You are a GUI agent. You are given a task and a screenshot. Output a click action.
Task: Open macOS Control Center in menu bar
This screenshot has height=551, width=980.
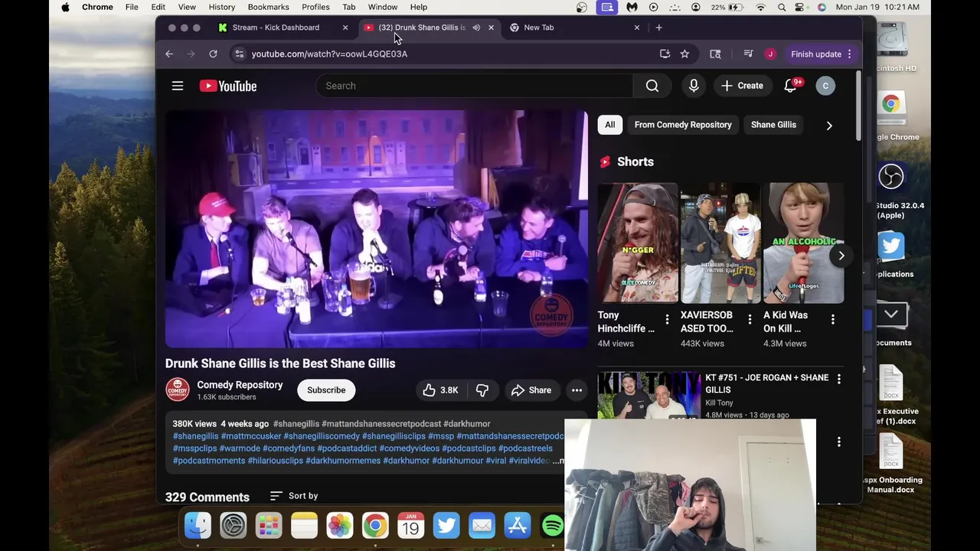[801, 7]
